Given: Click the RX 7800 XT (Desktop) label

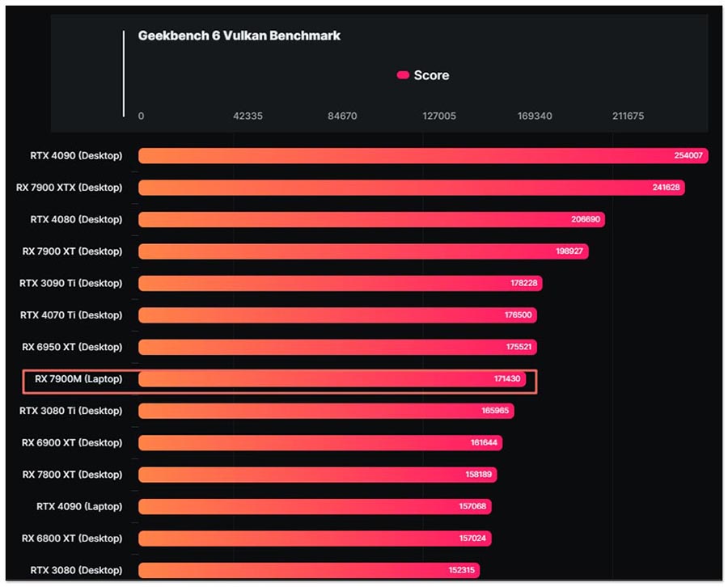Looking at the screenshot, I should click(x=73, y=475).
